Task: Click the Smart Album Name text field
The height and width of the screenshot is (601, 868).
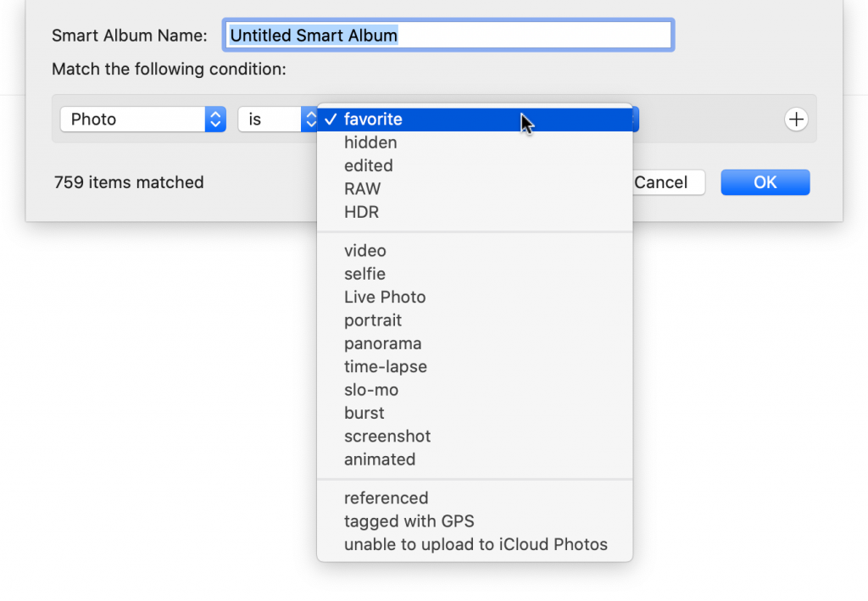Action: pyautogui.click(x=448, y=35)
